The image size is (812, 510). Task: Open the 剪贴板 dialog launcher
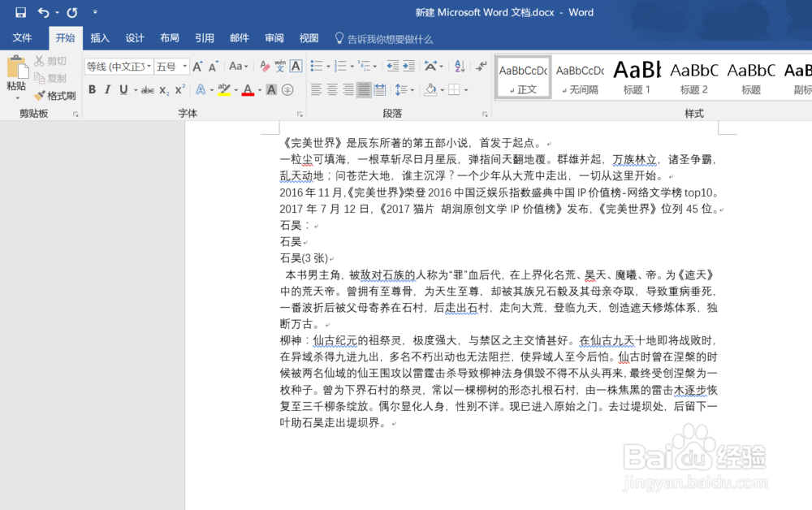pyautogui.click(x=75, y=115)
